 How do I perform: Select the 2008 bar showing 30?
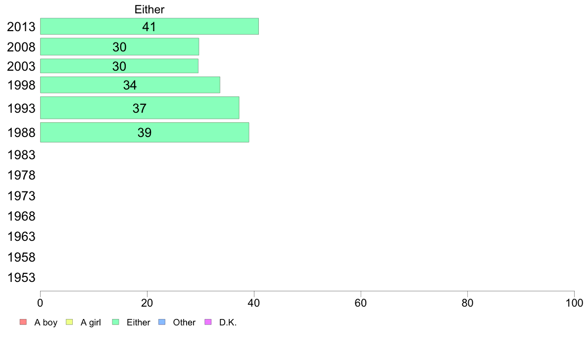click(120, 46)
